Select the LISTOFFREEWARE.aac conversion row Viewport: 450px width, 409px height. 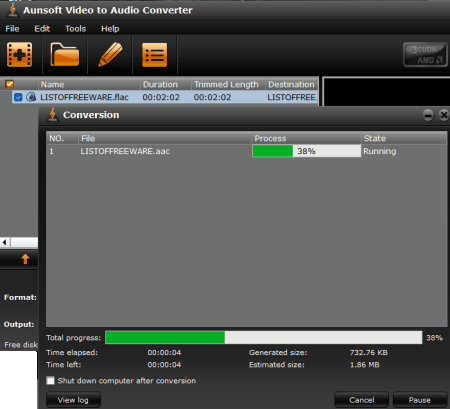[247, 151]
